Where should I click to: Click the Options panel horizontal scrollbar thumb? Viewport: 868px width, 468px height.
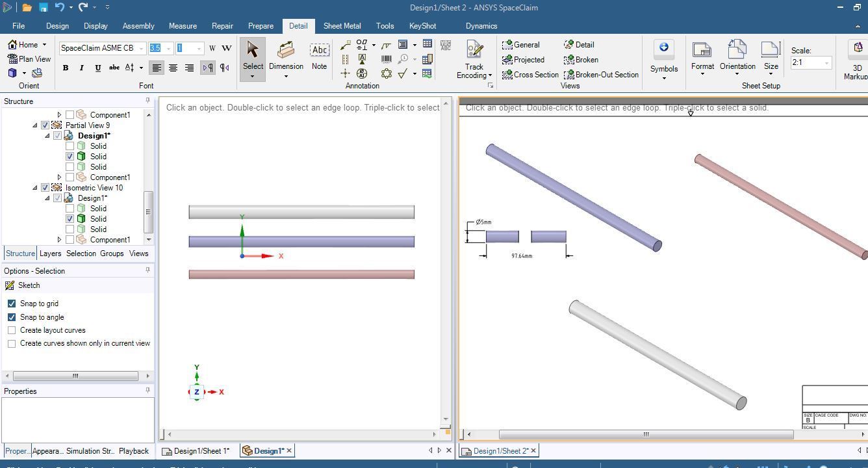[x=75, y=376]
